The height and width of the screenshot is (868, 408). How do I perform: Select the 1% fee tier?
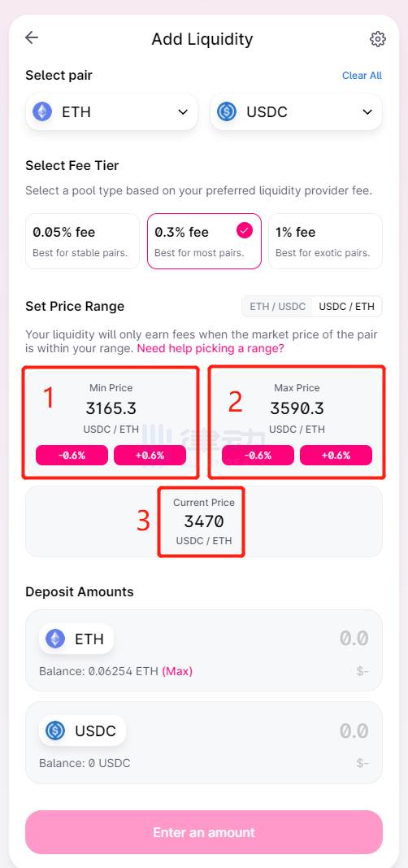tap(325, 242)
